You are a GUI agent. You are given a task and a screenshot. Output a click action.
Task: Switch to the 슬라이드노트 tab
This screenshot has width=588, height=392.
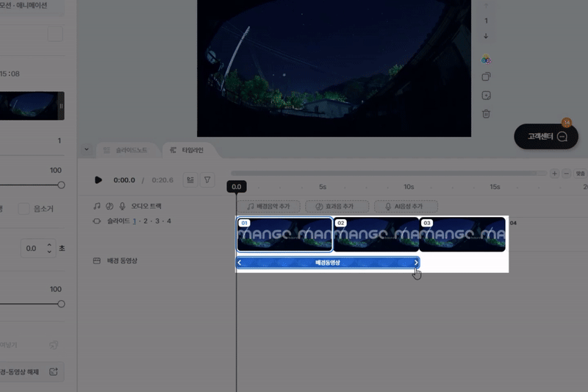pos(125,150)
